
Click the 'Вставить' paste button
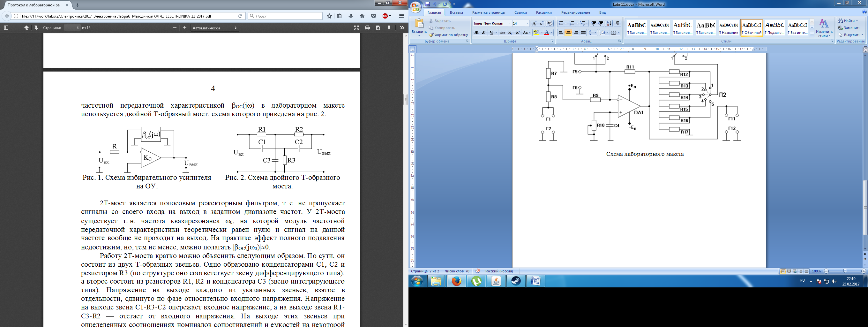click(x=419, y=28)
